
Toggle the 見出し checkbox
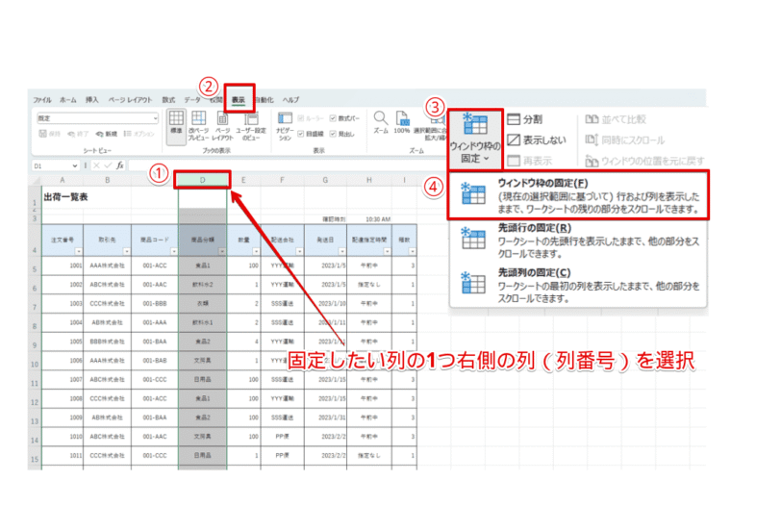333,134
